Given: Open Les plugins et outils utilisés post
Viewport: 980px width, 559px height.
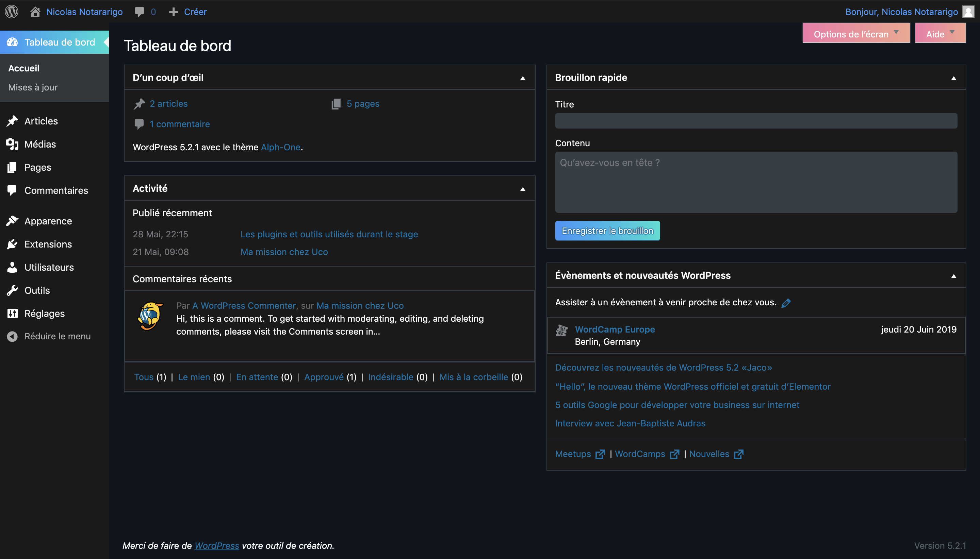Looking at the screenshot, I should pos(329,234).
